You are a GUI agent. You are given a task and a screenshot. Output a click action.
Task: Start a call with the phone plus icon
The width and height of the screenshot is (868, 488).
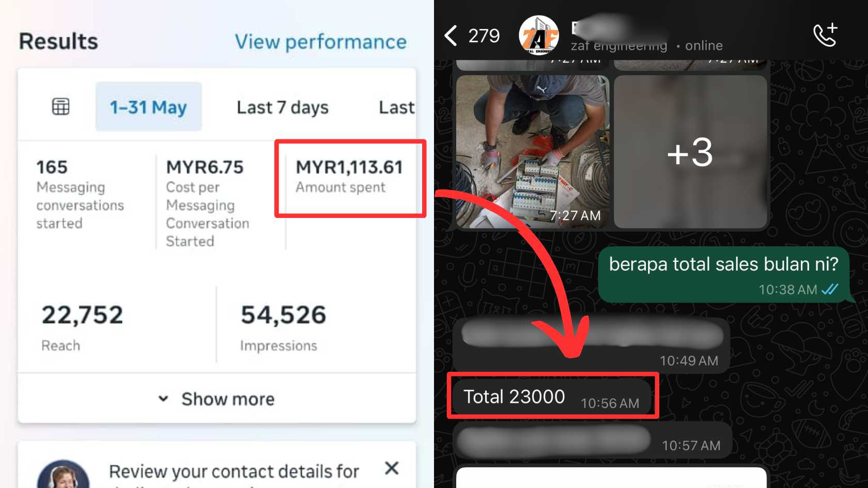coord(825,35)
